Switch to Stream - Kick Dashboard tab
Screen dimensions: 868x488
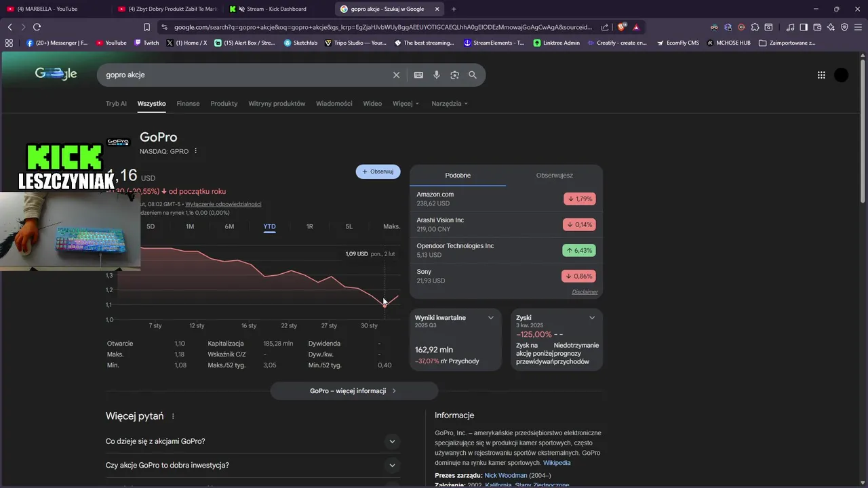pyautogui.click(x=277, y=9)
